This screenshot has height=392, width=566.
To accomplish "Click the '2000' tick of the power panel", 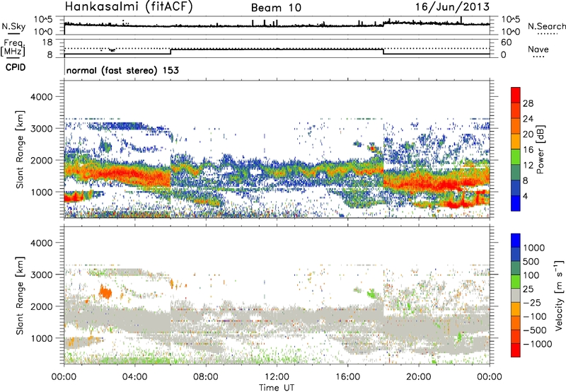I will coord(42,160).
